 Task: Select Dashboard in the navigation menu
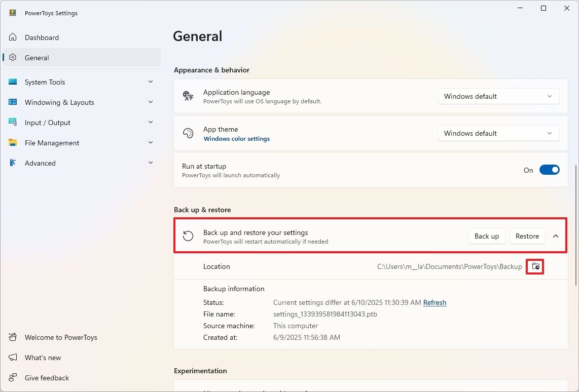pos(42,37)
